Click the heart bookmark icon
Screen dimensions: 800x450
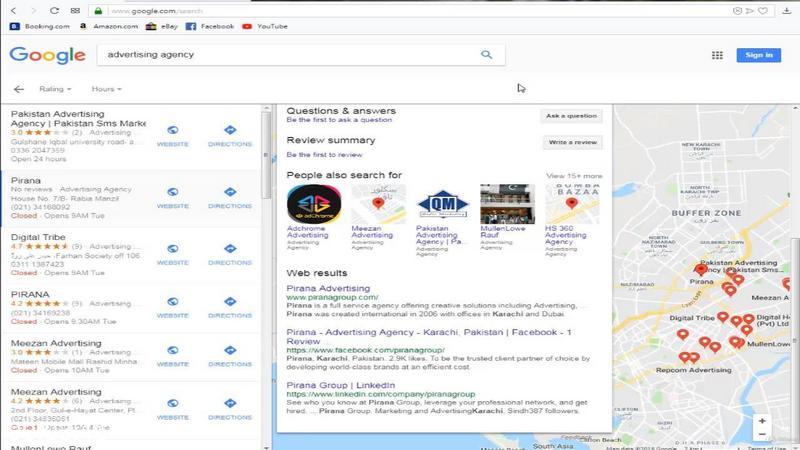[763, 11]
